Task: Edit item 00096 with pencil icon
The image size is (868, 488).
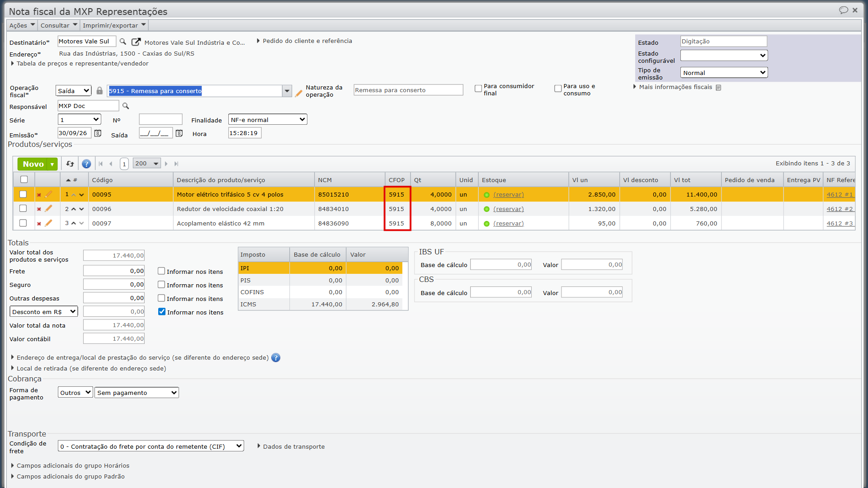Action: (x=48, y=209)
